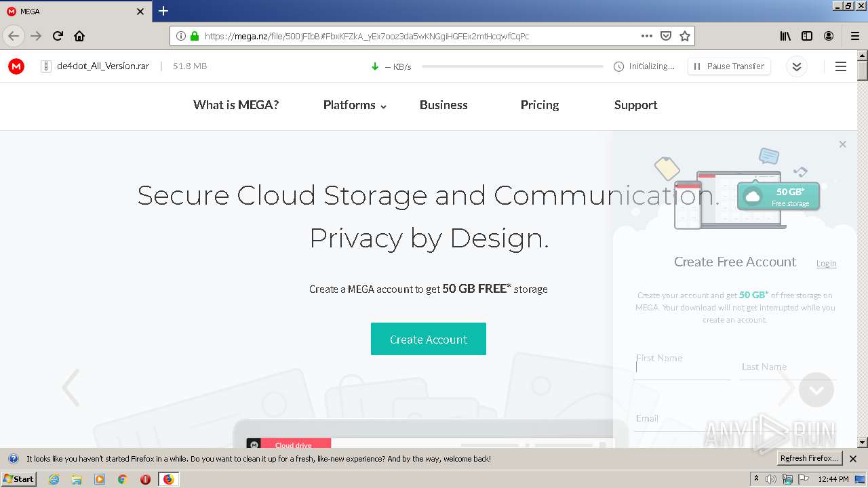The width and height of the screenshot is (868, 488).
Task: Open the Firefox Library icon
Action: [785, 36]
